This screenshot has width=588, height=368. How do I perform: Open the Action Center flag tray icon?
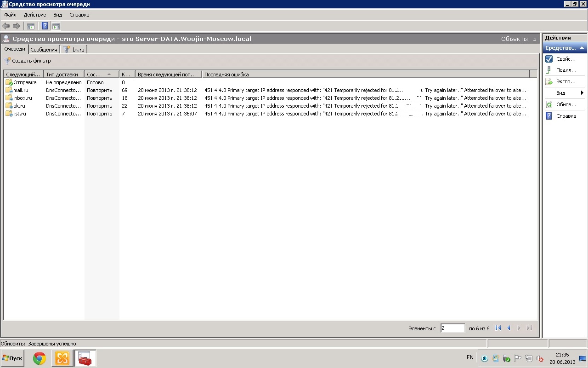tap(518, 358)
